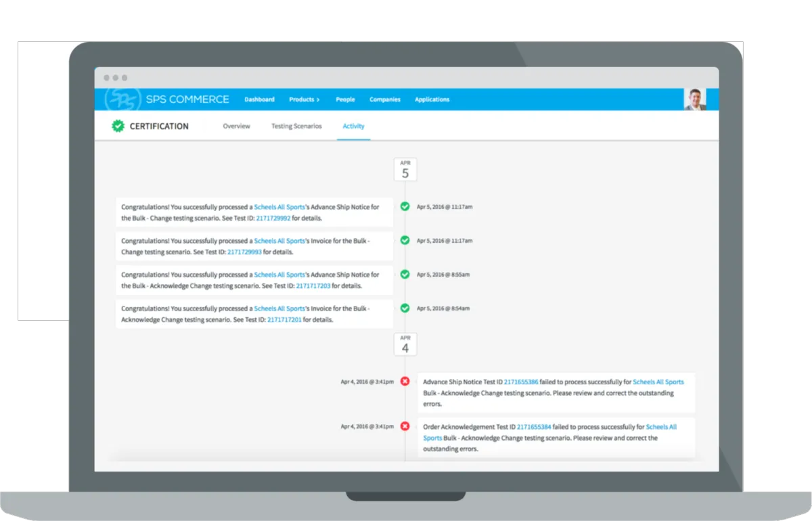Open Test ID 2171717203 link
This screenshot has width=812, height=521.
click(x=313, y=286)
